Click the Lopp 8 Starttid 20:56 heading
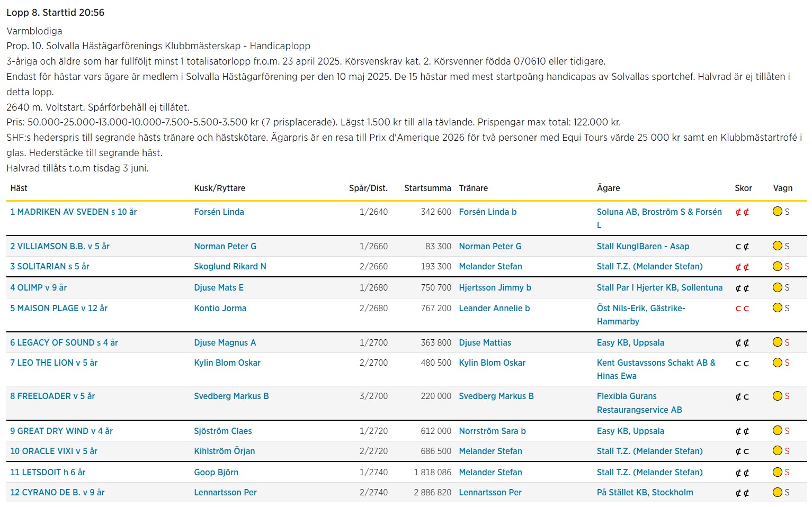The width and height of the screenshot is (812, 507). (x=55, y=12)
